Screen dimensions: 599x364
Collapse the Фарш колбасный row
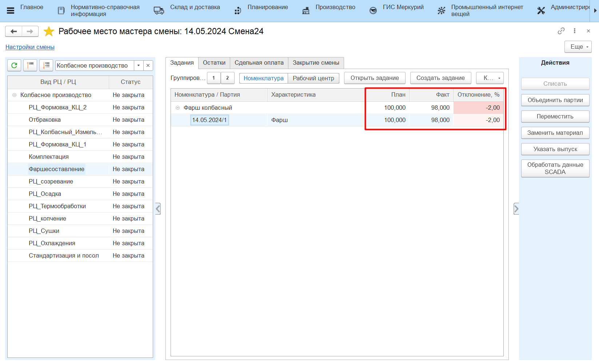click(178, 108)
